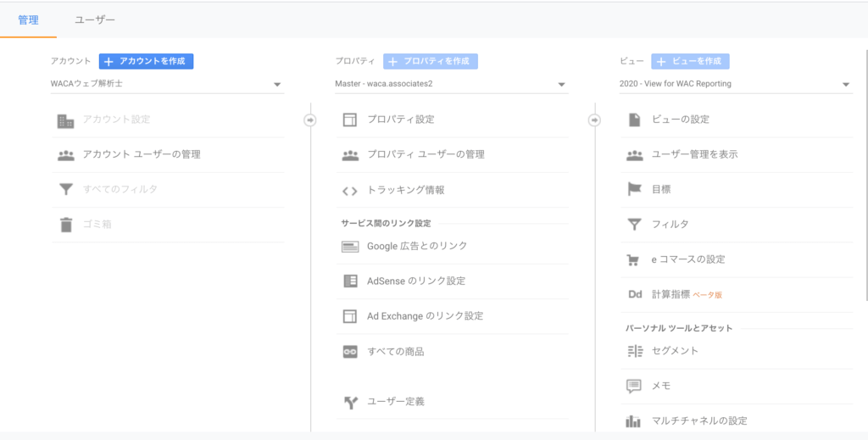This screenshot has height=440, width=868.
Task: Click the circled arrow between account and property columns
Action: click(x=310, y=120)
